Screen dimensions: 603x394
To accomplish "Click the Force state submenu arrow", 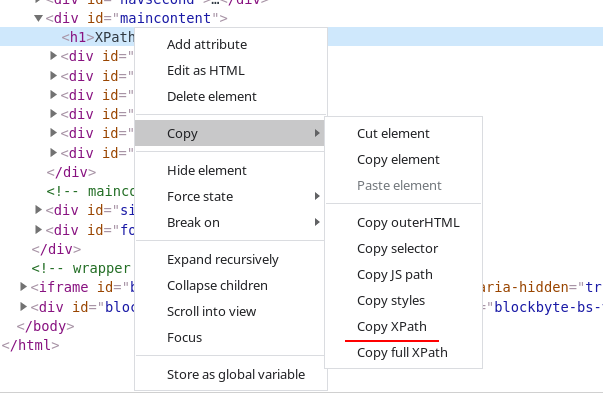I will point(317,196).
